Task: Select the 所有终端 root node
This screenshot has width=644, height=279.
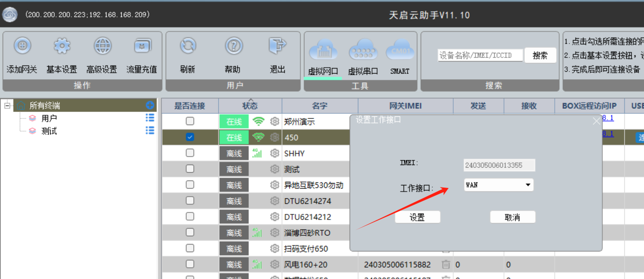Action: point(45,106)
